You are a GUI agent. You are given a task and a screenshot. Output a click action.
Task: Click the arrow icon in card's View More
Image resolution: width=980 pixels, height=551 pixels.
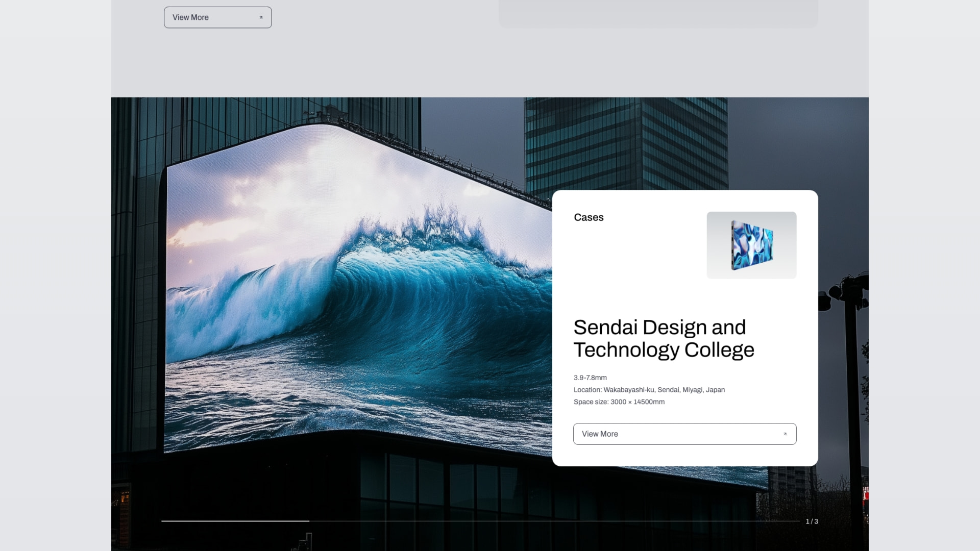[785, 434]
